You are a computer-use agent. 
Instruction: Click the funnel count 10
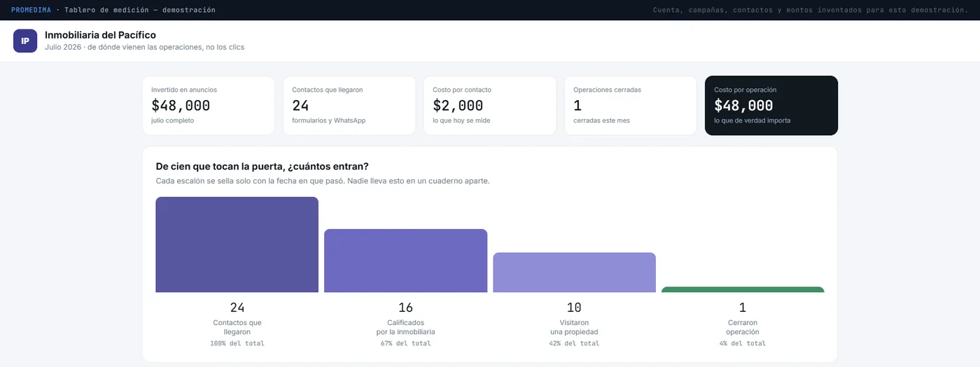pyautogui.click(x=574, y=307)
